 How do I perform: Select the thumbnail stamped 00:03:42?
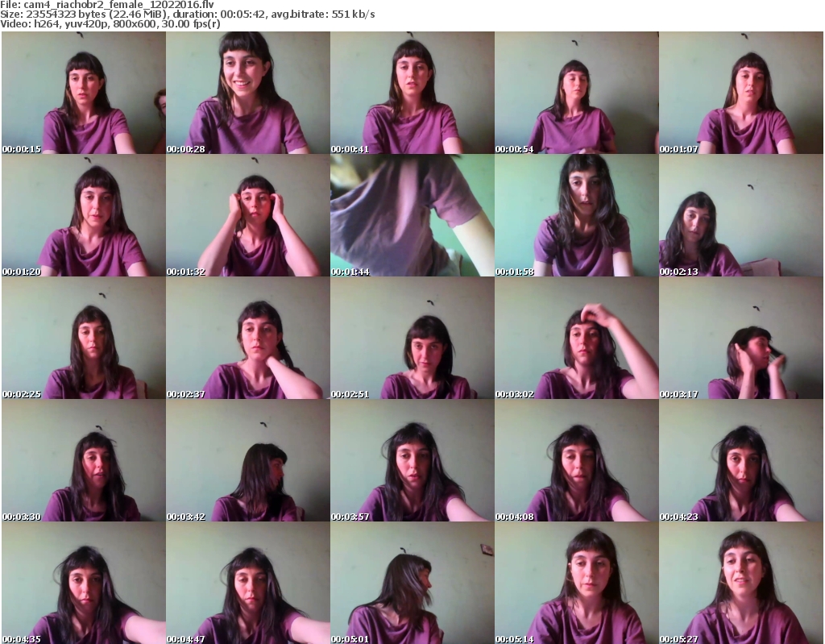[x=248, y=460]
